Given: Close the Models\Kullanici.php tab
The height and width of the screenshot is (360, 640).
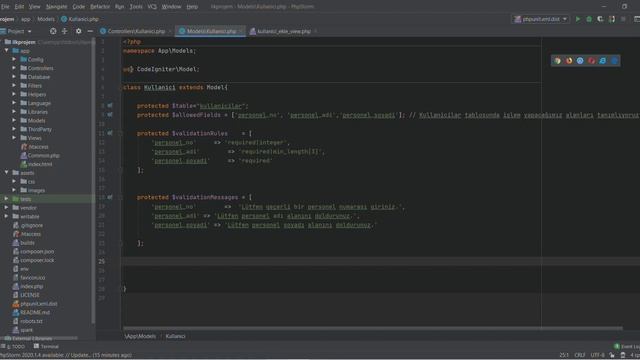Looking at the screenshot, I should coord(241,31).
